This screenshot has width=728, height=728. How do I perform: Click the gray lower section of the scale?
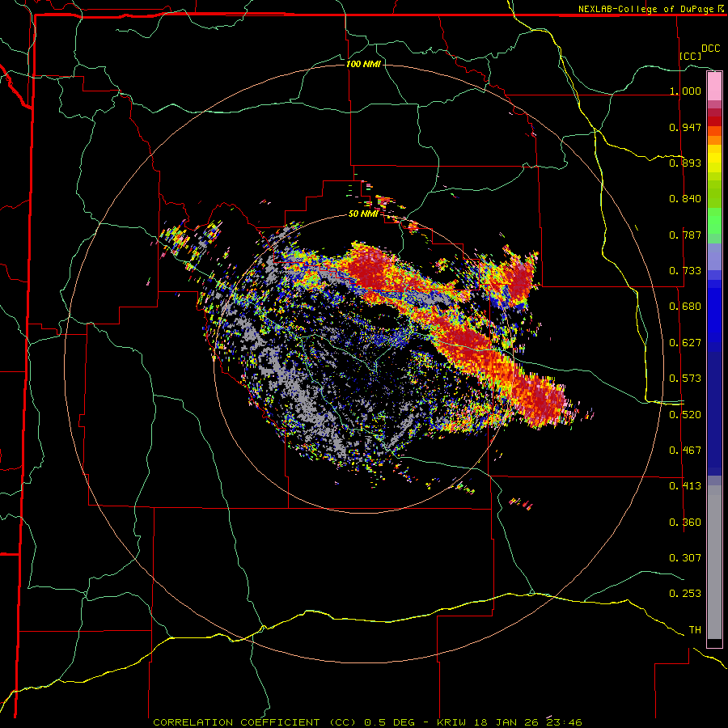(714, 562)
